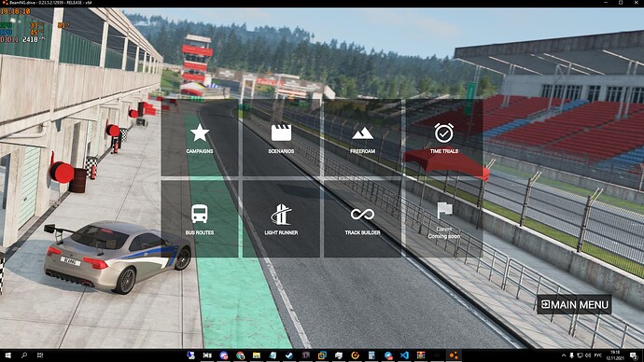This screenshot has width=644, height=362.
Task: Open the Windows Start menu
Action: click(x=7, y=355)
